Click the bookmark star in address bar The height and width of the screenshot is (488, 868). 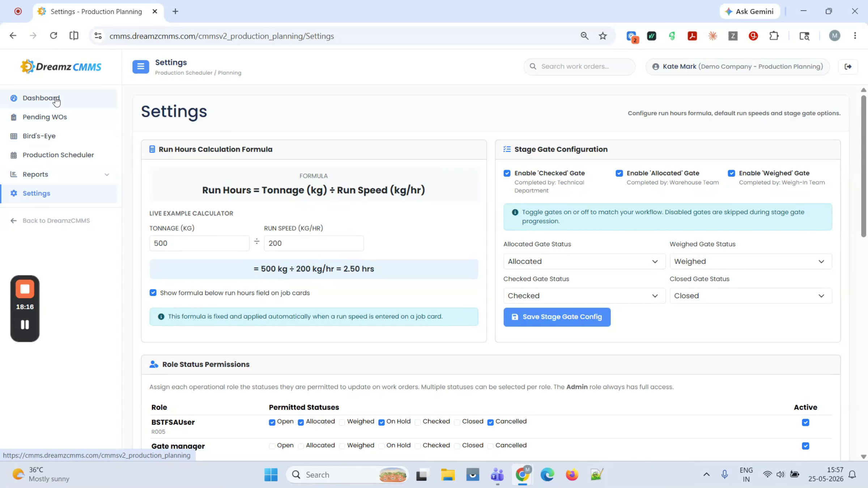(x=603, y=36)
